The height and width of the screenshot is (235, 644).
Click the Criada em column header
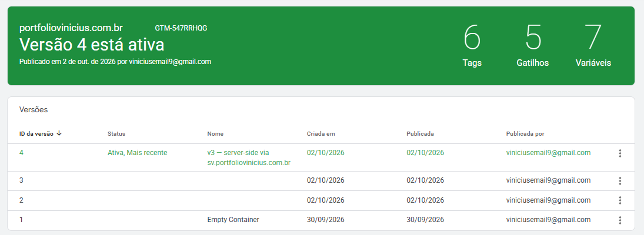click(321, 134)
